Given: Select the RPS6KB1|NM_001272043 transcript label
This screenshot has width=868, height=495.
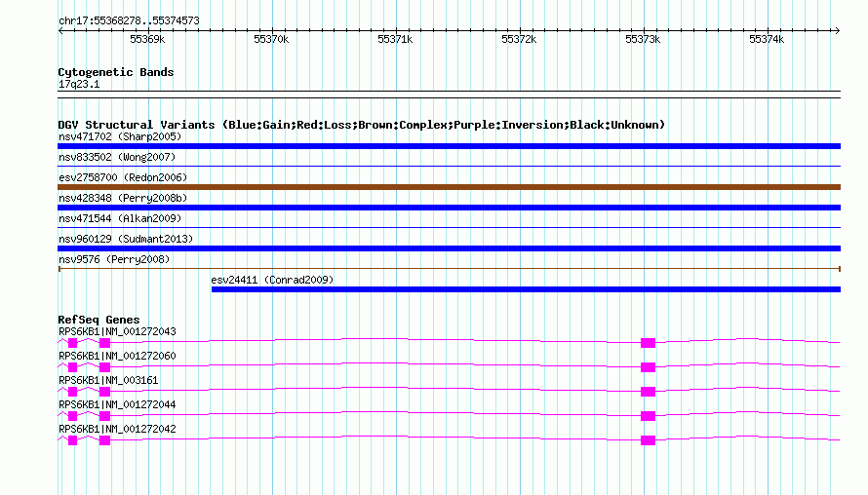Looking at the screenshot, I should click(117, 332).
